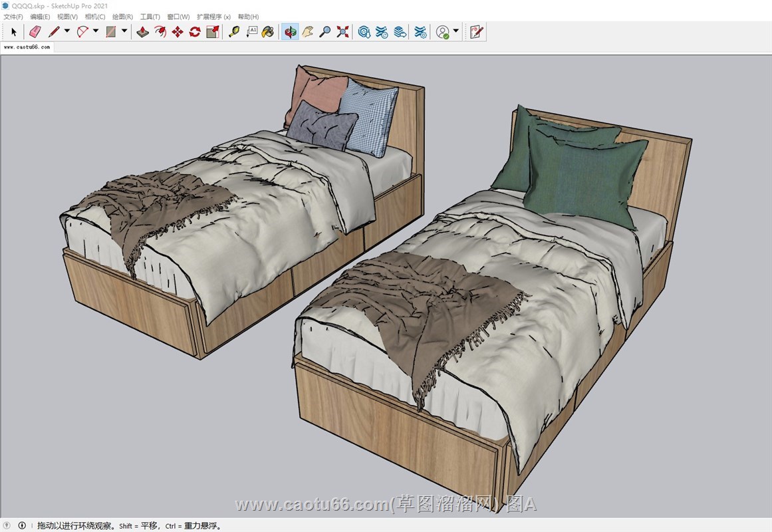Image resolution: width=772 pixels, height=532 pixels.
Task: Open the user account dropdown arrow
Action: 455,31
